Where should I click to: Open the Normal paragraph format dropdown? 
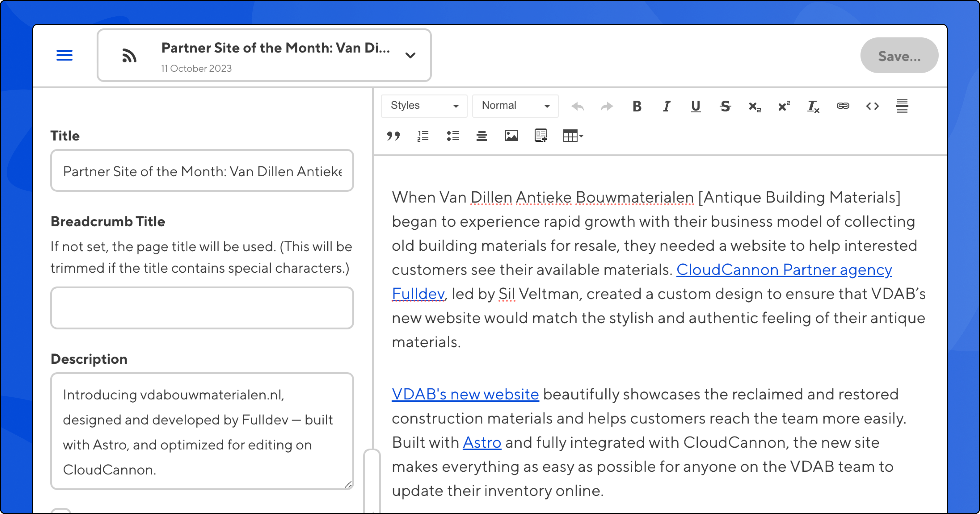click(x=515, y=106)
